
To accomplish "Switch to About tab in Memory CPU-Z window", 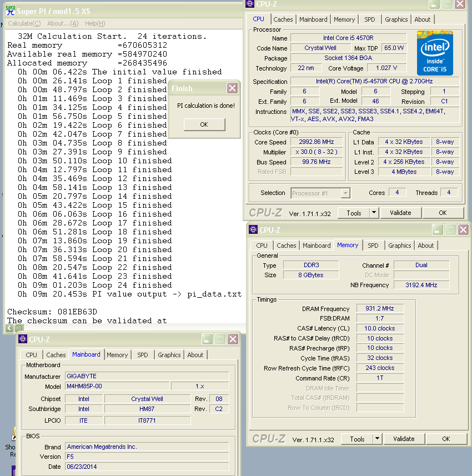I will point(425,245).
